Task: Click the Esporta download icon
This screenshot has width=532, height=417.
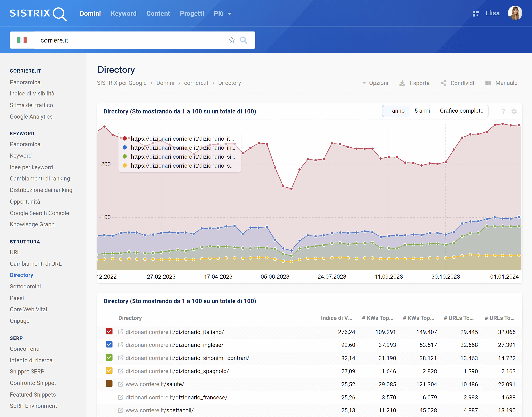Action: [x=402, y=83]
